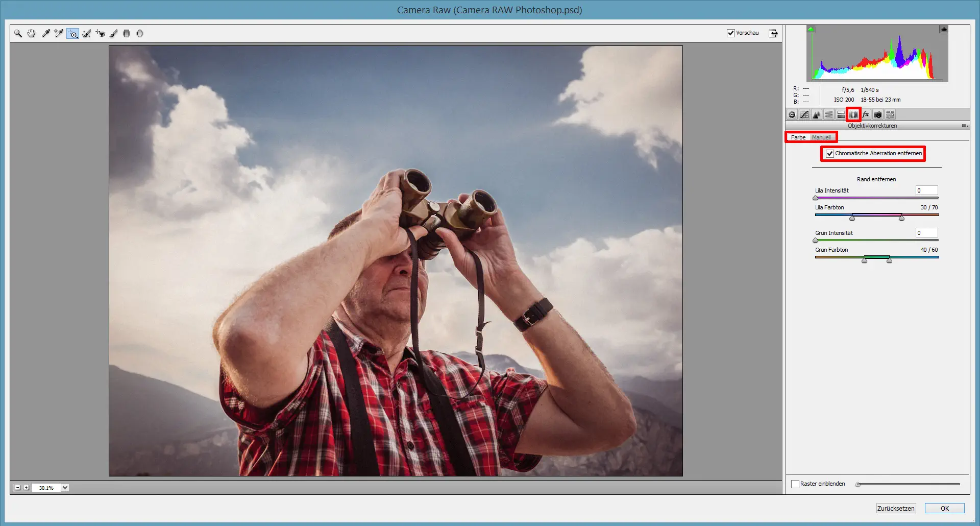Select the Hand tool

tap(31, 33)
